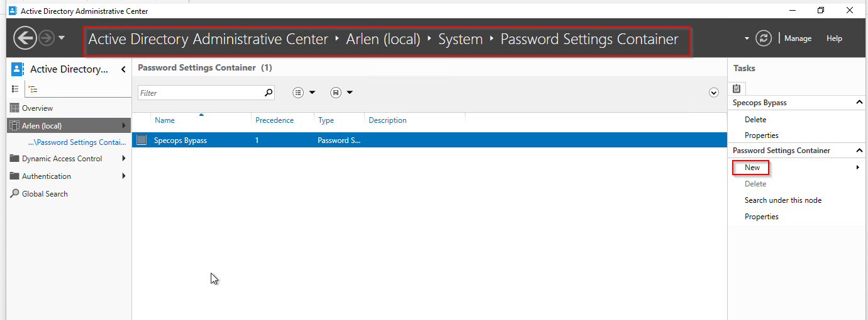Image resolution: width=868 pixels, height=320 pixels.
Task: Click the search magnifier in Filter box
Action: pos(269,93)
